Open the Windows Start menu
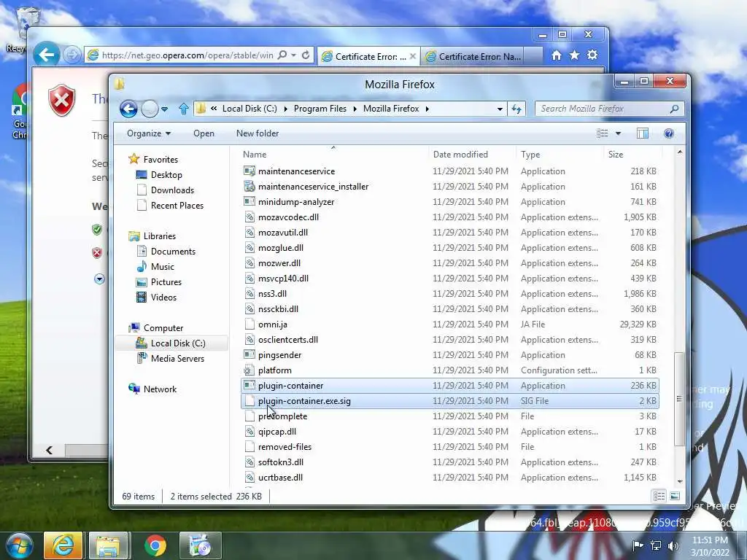 [20, 545]
